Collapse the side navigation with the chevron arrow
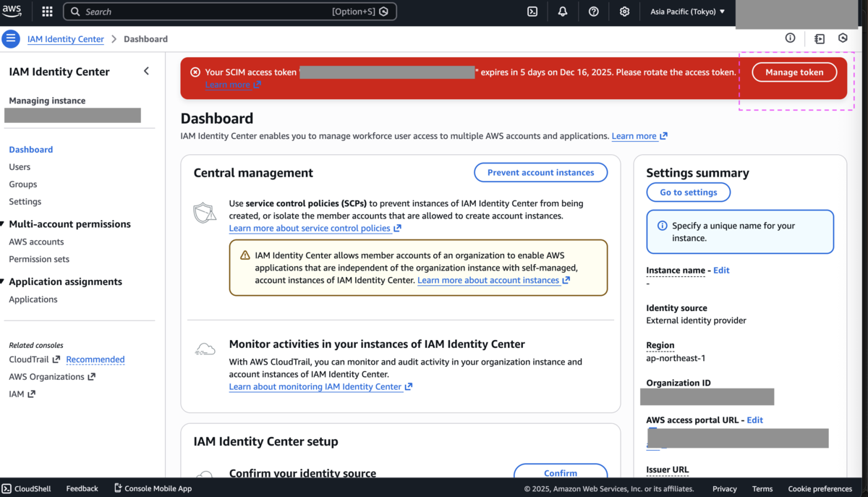 click(x=146, y=71)
